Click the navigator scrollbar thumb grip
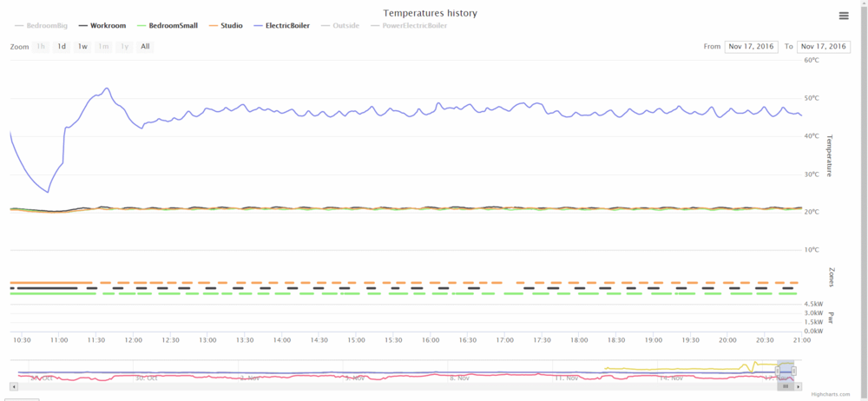 (786, 386)
